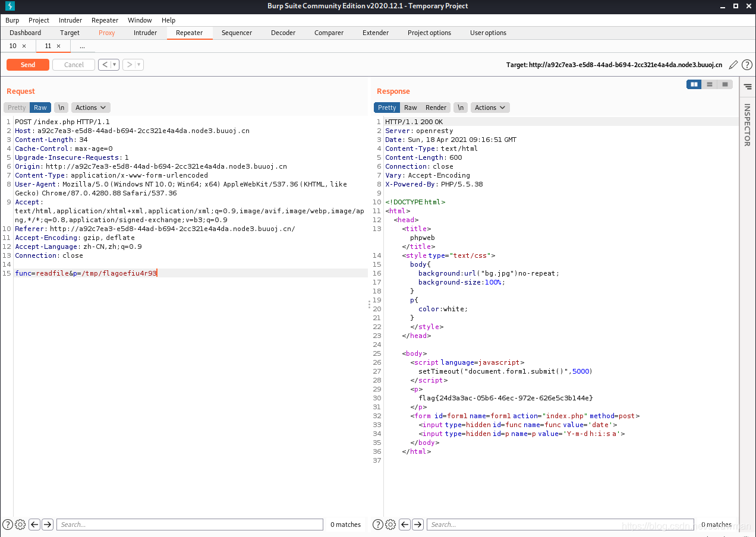Open the Project menu
756x537 pixels.
pyautogui.click(x=39, y=20)
